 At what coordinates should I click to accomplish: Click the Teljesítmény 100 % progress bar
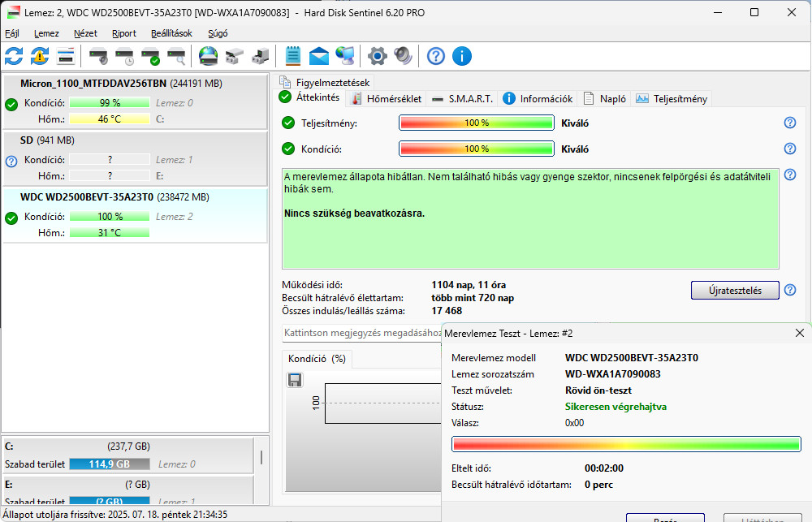click(x=477, y=123)
